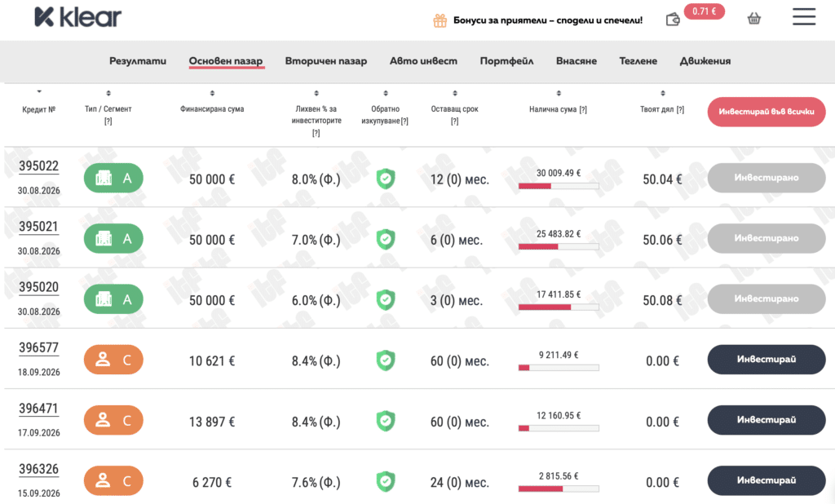The image size is (835, 504).
Task: Switch to the Резултати tab
Action: click(138, 61)
